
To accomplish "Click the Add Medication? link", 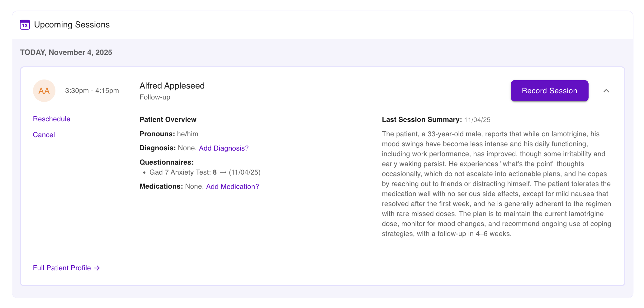I will (x=232, y=186).
